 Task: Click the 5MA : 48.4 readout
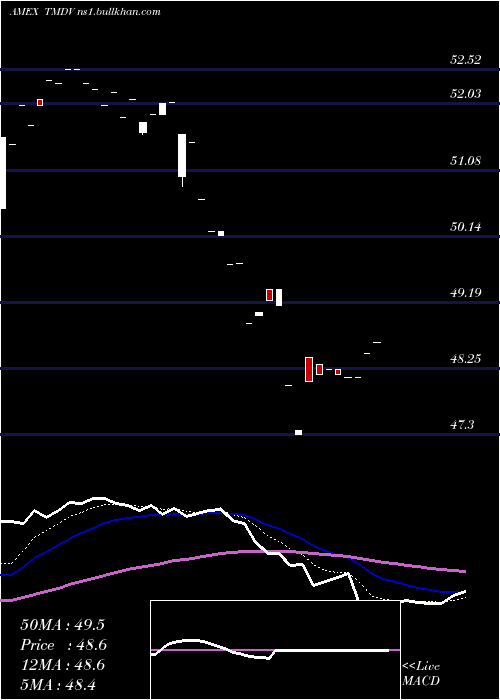tap(58, 685)
